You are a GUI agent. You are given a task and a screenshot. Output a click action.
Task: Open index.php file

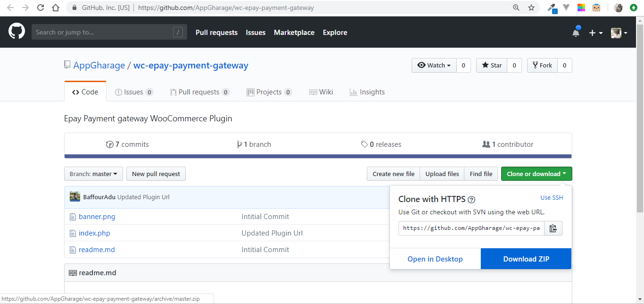tap(94, 233)
